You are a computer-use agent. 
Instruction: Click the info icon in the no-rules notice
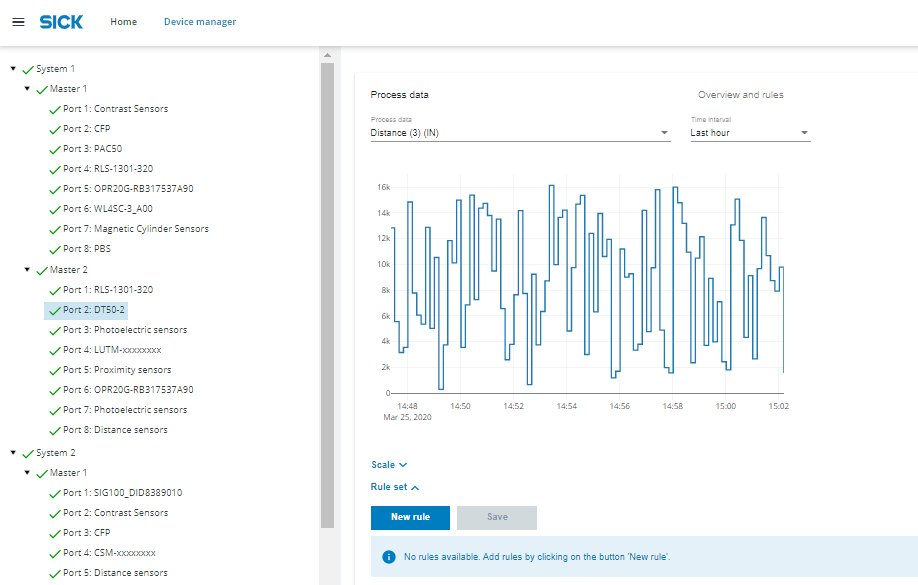(389, 557)
